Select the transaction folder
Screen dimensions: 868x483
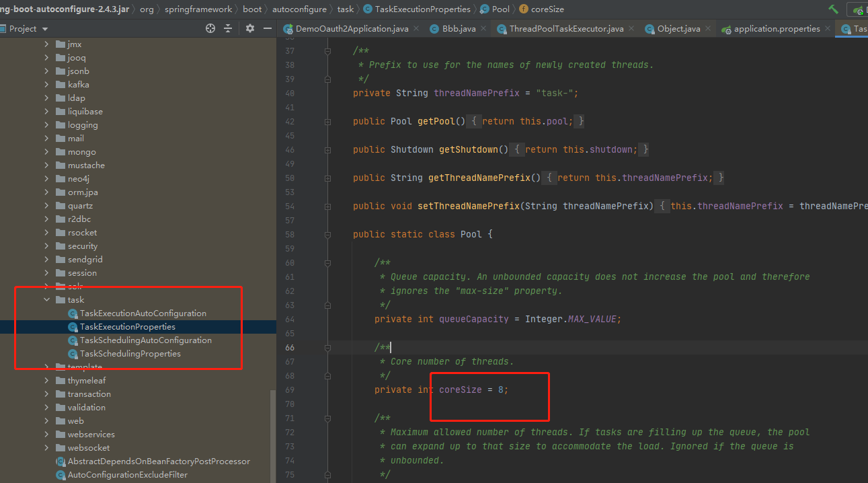tap(89, 394)
